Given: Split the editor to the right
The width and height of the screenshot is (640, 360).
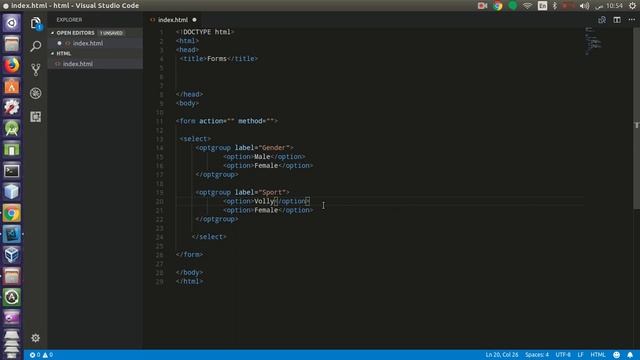Looking at the screenshot, I should 617,20.
